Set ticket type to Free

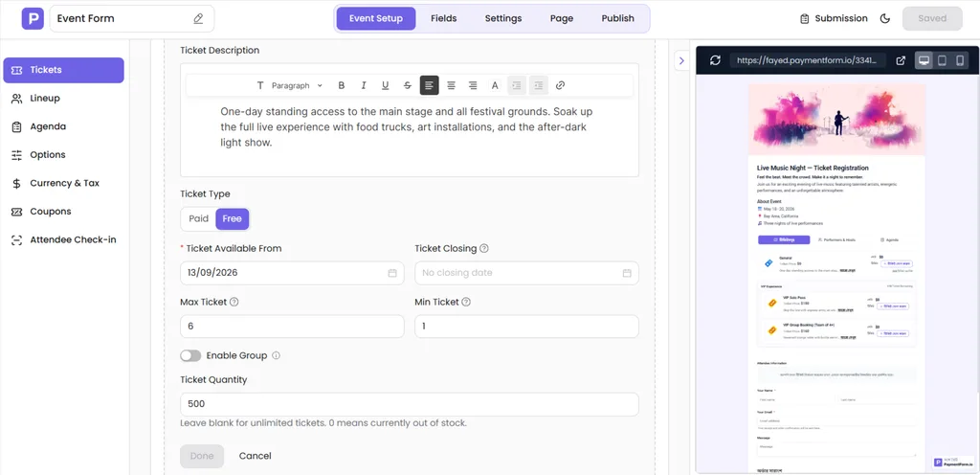[x=232, y=218]
